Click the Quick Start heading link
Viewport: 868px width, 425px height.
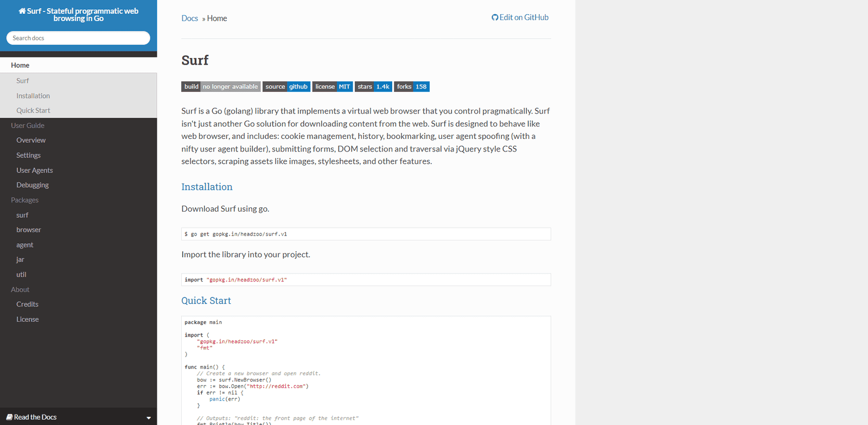(x=206, y=301)
